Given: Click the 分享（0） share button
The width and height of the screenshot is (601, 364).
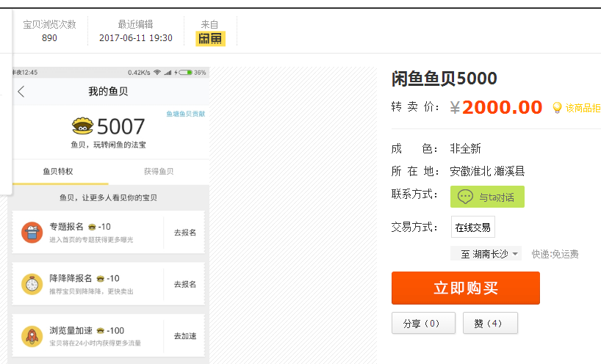Looking at the screenshot, I should [x=423, y=323].
